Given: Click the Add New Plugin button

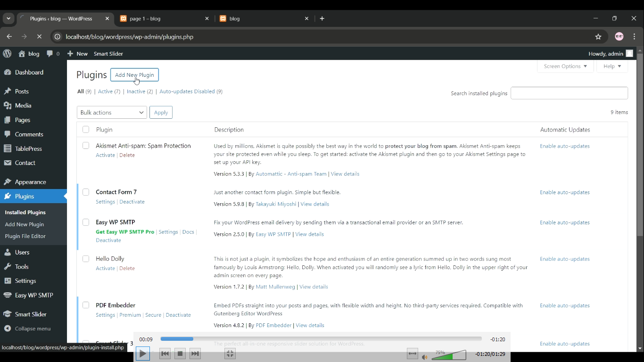Looking at the screenshot, I should [134, 75].
